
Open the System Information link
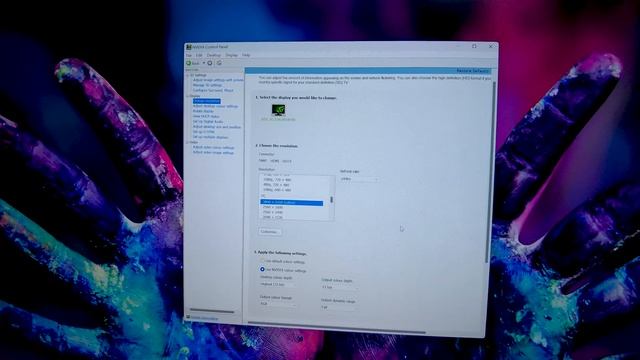[204, 318]
